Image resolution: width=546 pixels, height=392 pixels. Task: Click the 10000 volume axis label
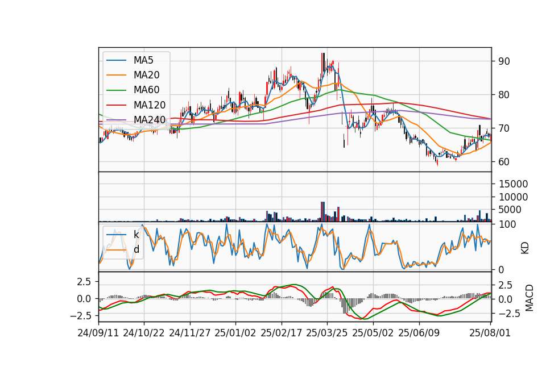pyautogui.click(x=513, y=197)
